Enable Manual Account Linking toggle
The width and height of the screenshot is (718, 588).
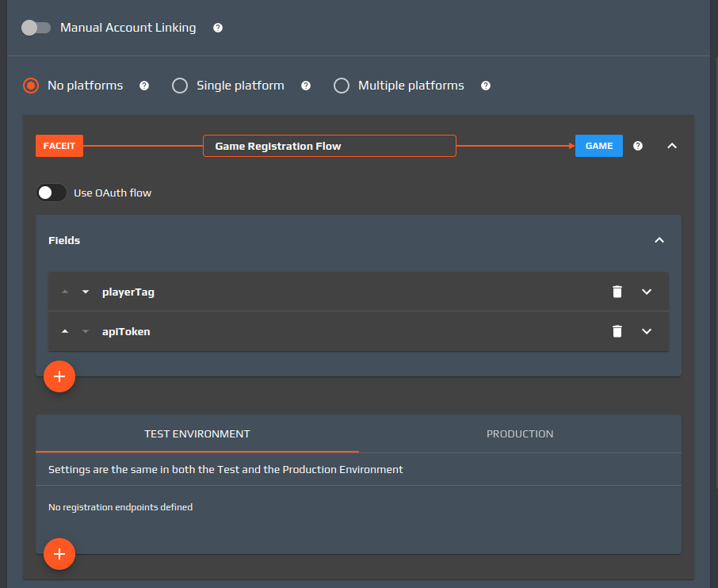coord(36,28)
